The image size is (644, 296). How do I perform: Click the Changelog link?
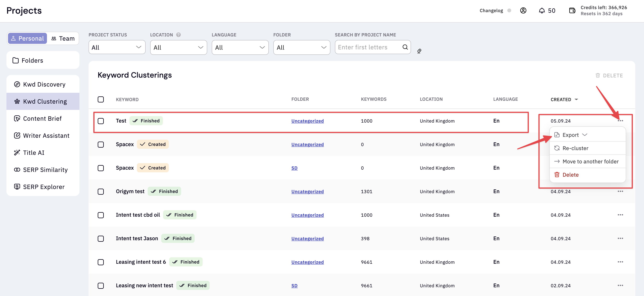(491, 10)
